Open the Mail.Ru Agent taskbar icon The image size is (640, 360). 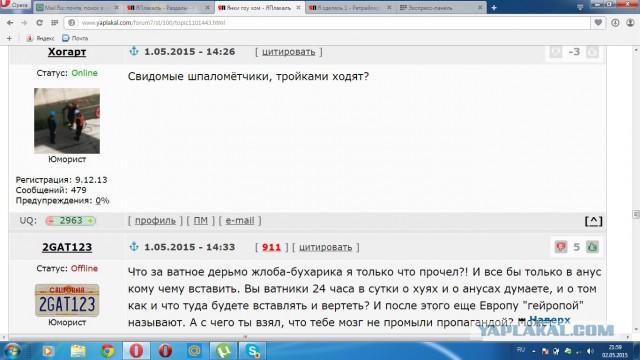(x=194, y=351)
